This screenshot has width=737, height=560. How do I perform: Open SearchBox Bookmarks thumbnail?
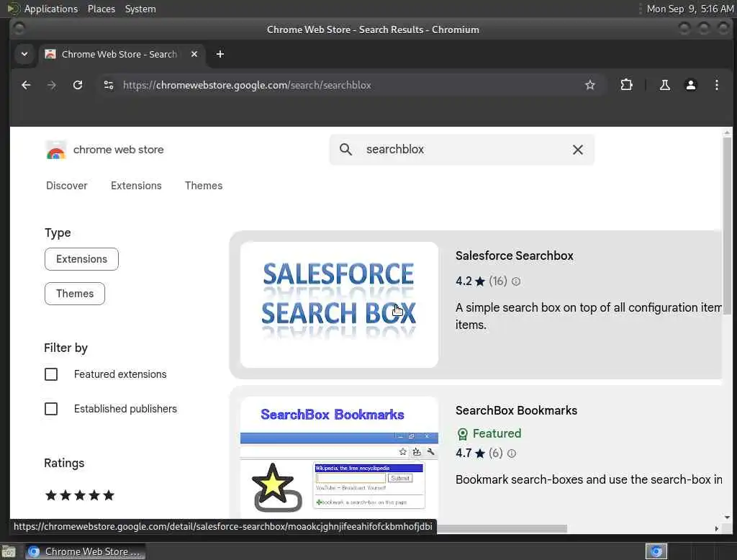(339, 457)
